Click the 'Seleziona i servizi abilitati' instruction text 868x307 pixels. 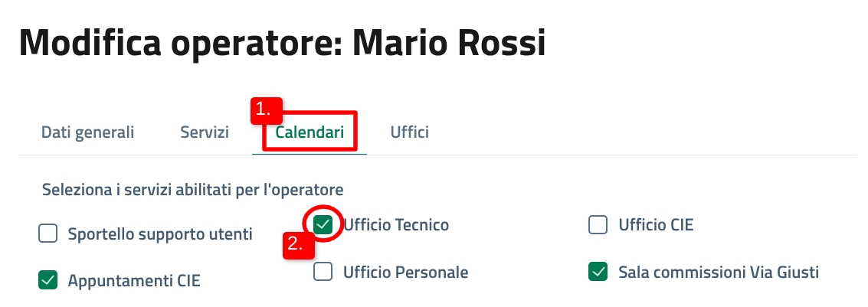192,188
